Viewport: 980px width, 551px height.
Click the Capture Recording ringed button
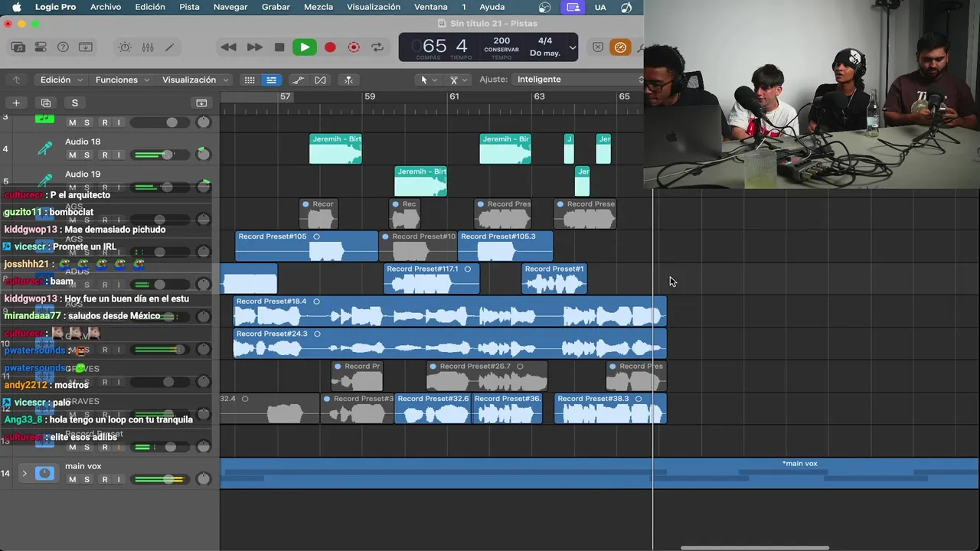354,47
